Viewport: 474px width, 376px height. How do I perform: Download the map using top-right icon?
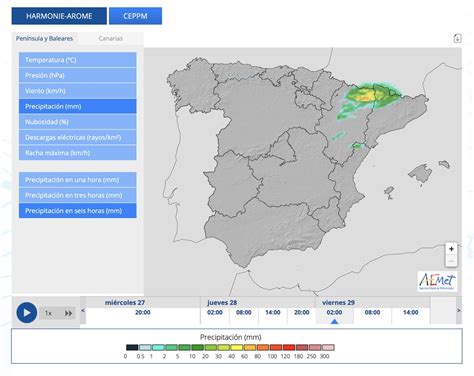coord(457,38)
